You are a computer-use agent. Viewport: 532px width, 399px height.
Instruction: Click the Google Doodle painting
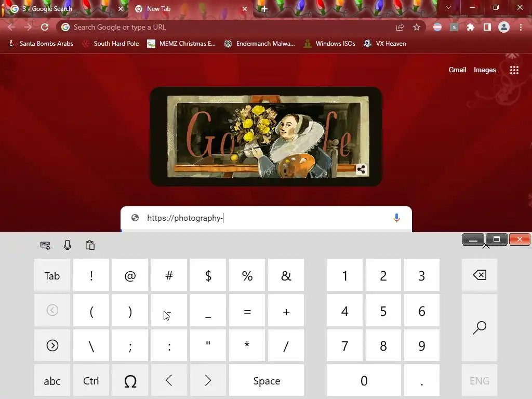click(266, 137)
